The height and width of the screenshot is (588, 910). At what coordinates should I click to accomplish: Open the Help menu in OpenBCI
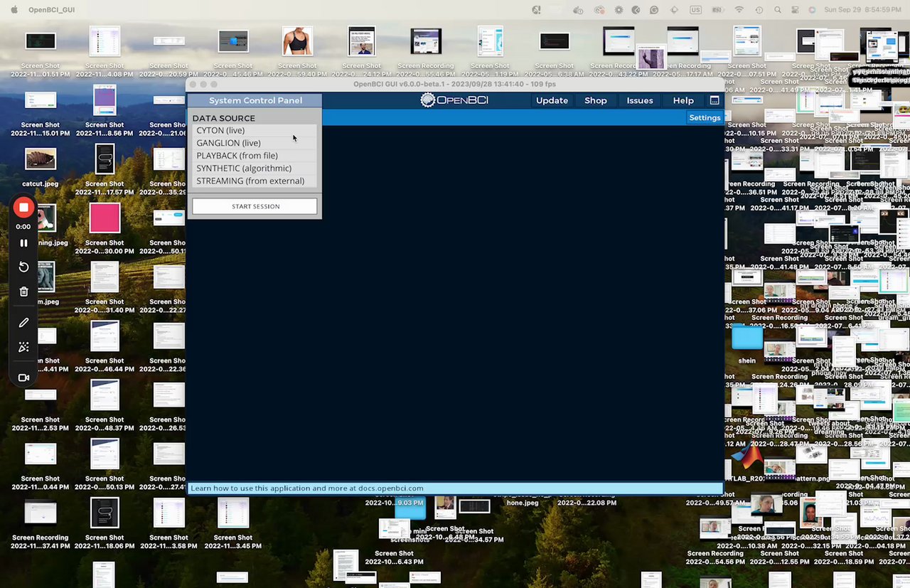683,100
